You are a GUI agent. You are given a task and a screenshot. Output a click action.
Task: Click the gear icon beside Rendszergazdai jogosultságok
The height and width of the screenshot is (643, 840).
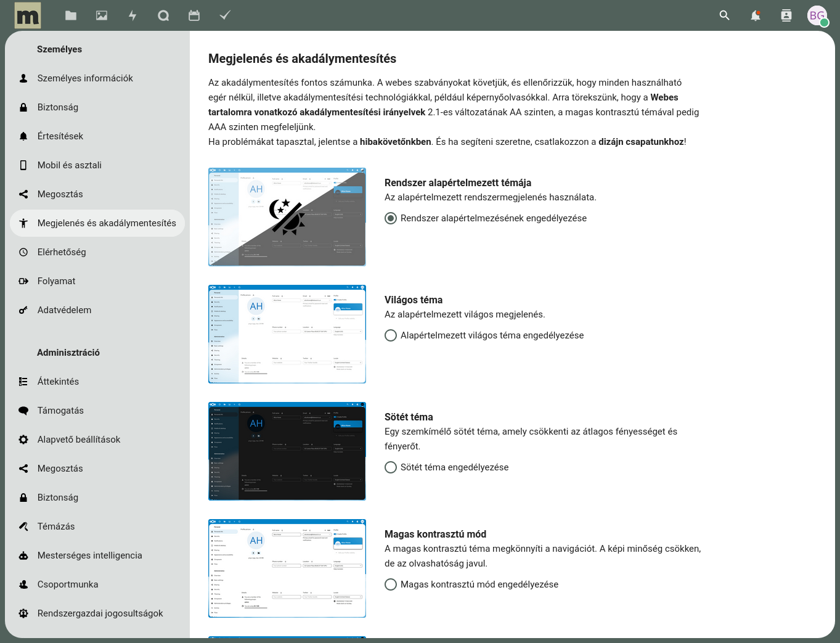pos(23,613)
